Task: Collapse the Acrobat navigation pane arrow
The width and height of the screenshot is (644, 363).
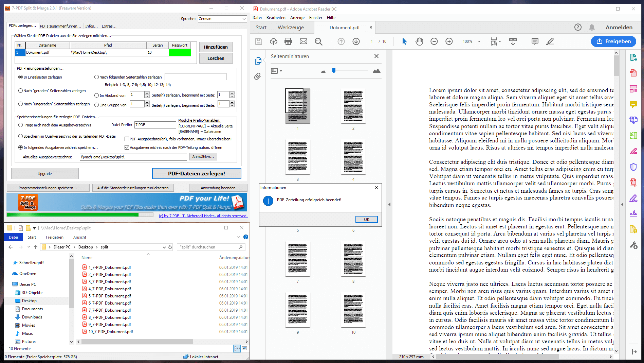Action: (389, 205)
